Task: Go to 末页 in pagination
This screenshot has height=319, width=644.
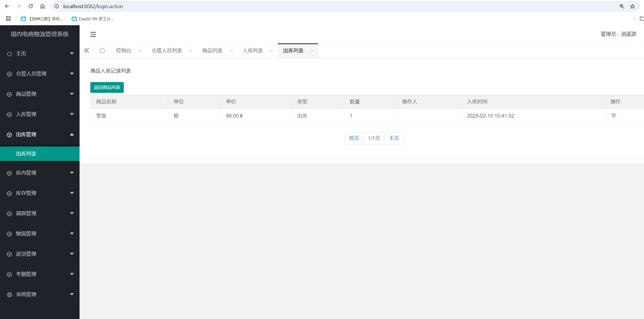Action: [394, 138]
